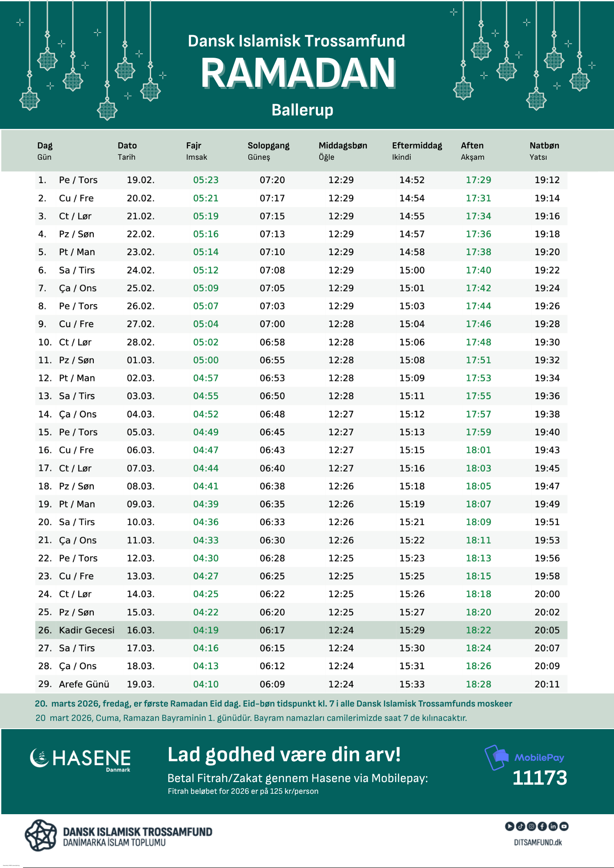Screen dimensions: 614x868
Task: Click the MobilePay logo
Action: pyautogui.click(x=525, y=758)
